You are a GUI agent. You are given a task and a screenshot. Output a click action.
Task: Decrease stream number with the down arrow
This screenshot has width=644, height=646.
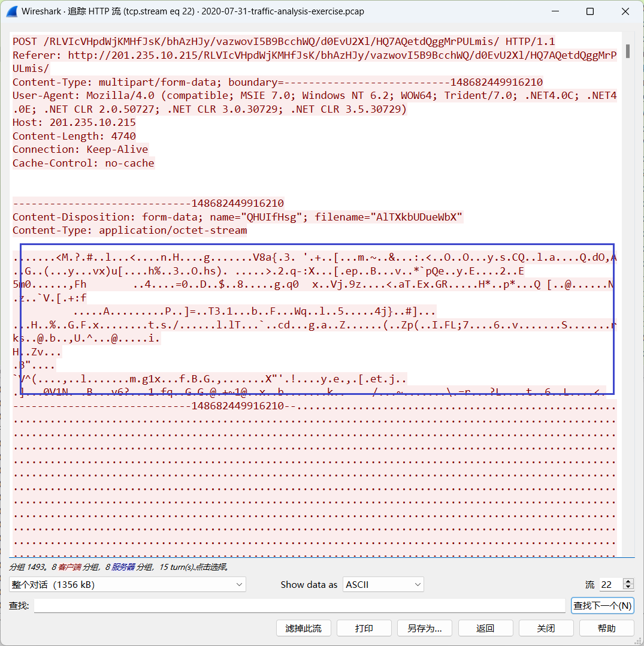tap(628, 587)
